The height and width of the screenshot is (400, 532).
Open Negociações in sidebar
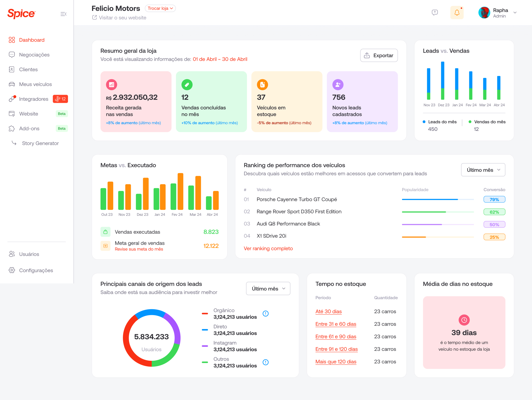click(x=34, y=55)
